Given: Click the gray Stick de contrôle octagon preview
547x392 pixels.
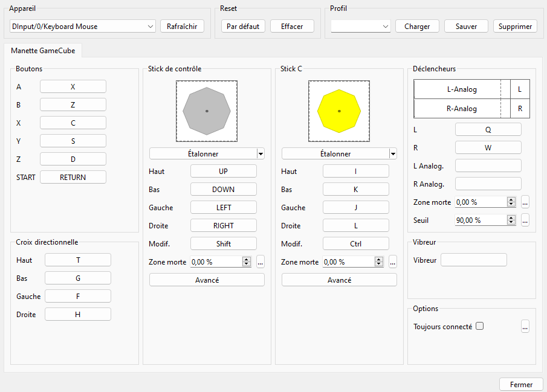Looking at the screenshot, I should tap(207, 111).
